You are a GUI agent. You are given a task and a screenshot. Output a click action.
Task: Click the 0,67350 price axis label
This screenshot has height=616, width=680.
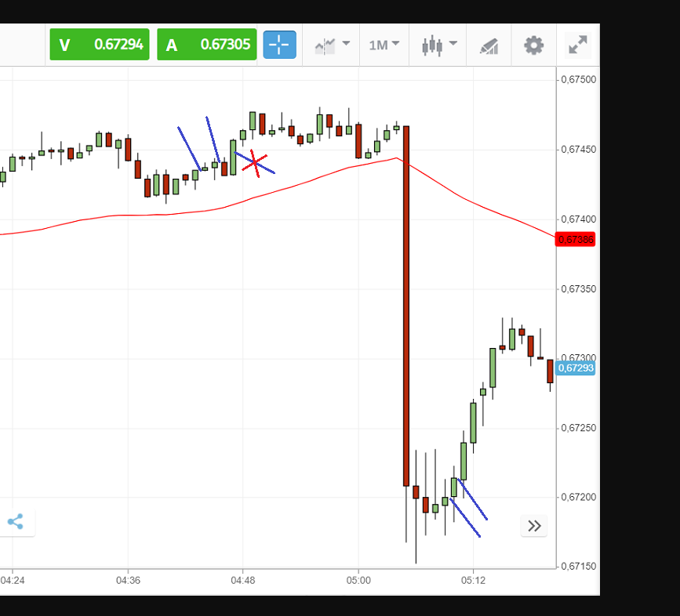click(x=579, y=289)
